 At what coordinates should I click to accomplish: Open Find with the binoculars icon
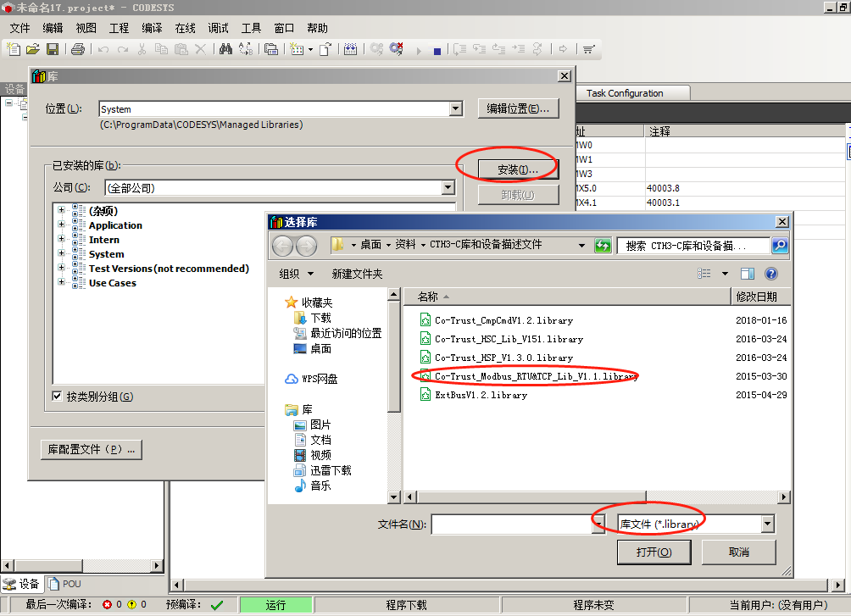pyautogui.click(x=225, y=49)
